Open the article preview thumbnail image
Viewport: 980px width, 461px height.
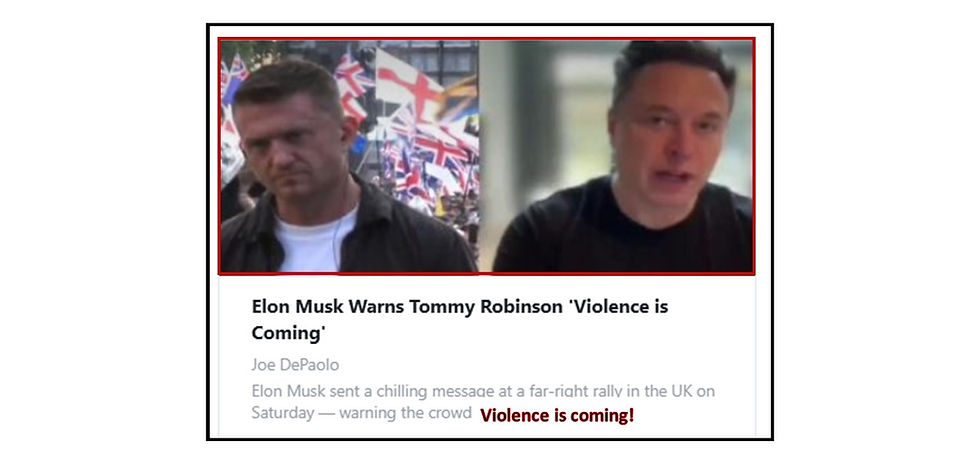[486, 156]
